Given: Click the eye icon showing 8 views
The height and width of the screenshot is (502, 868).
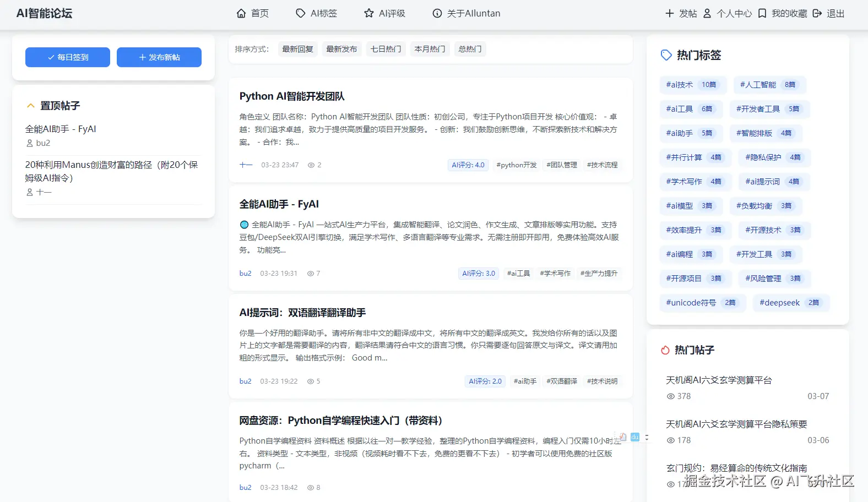Looking at the screenshot, I should coord(311,488).
